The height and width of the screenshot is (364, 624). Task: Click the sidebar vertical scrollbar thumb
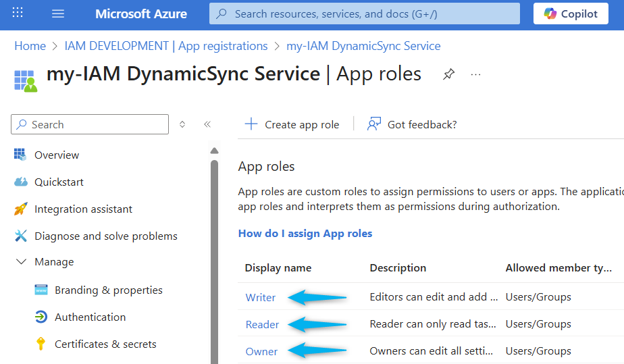[215, 262]
